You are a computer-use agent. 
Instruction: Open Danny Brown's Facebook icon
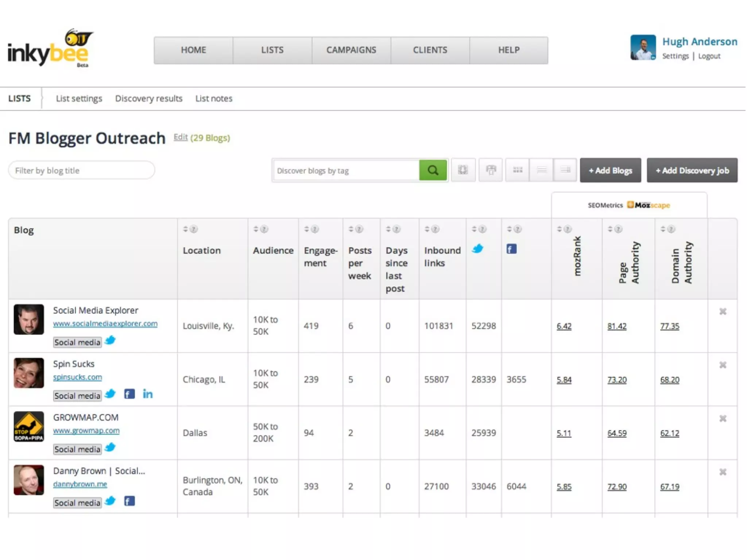(129, 501)
